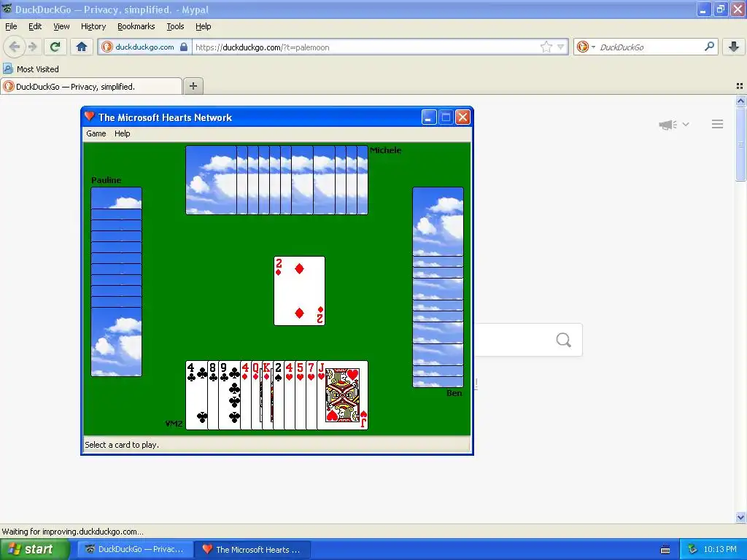Image resolution: width=747 pixels, height=560 pixels.
Task: Select the DuckDuckGo browser tab
Action: [x=91, y=87]
